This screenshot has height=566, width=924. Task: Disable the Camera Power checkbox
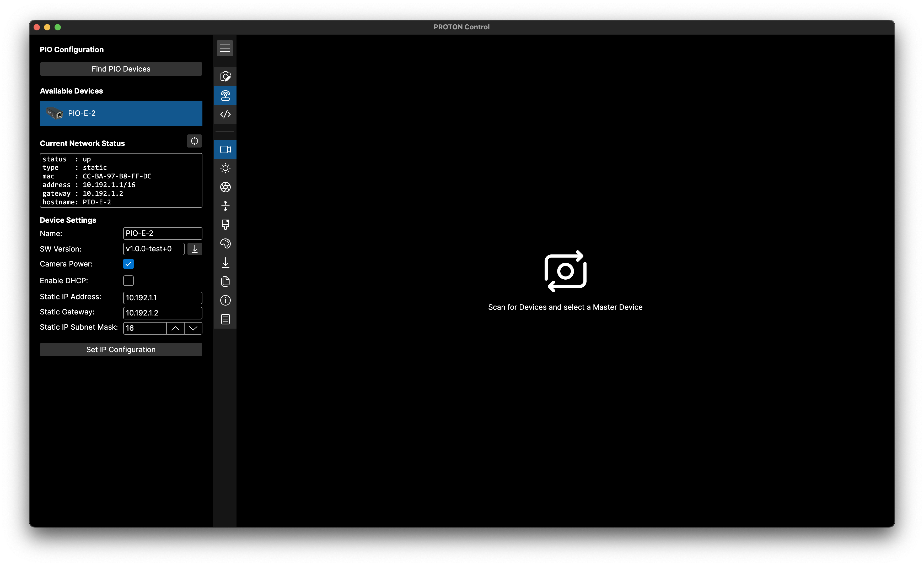[128, 264]
